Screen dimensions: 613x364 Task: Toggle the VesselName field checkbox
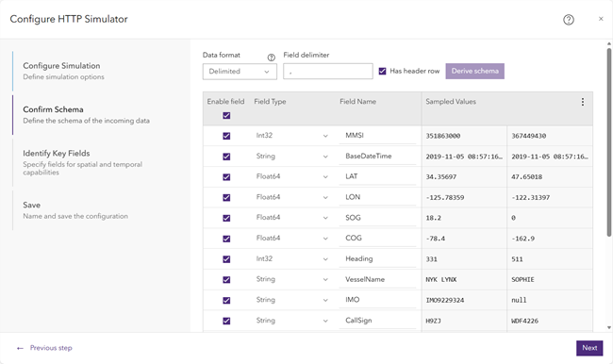tap(226, 279)
